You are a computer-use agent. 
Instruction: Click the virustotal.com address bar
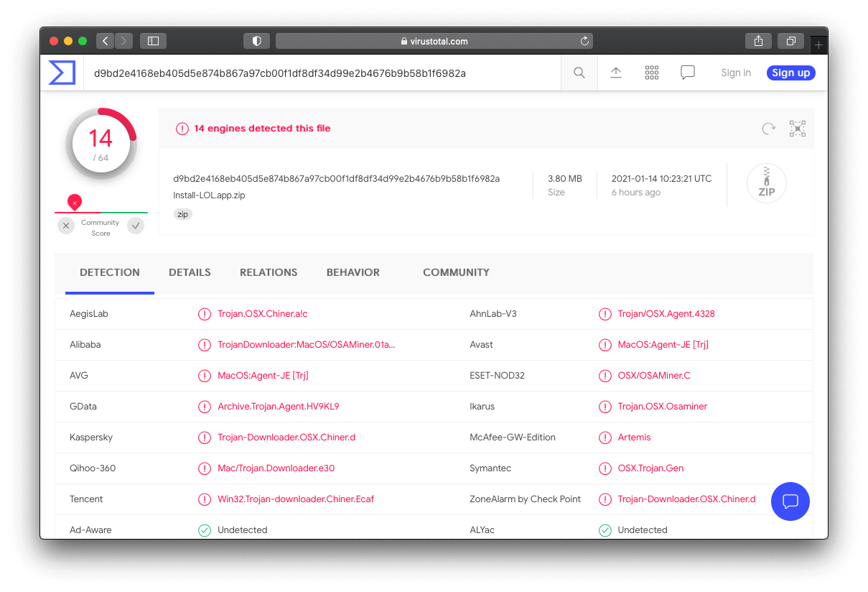tap(434, 41)
